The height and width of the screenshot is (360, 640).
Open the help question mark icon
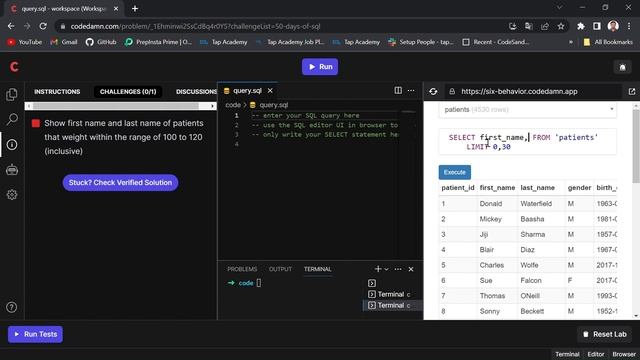(12, 307)
